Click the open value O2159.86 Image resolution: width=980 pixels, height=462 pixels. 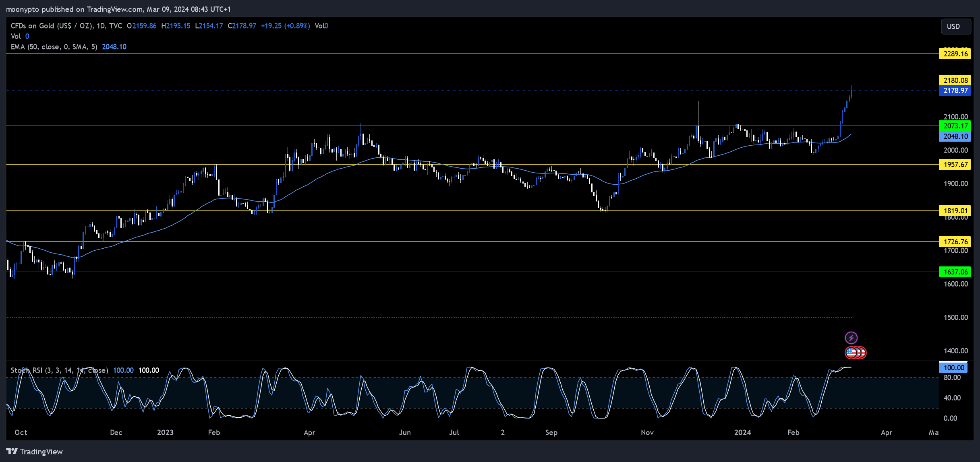pos(141,26)
